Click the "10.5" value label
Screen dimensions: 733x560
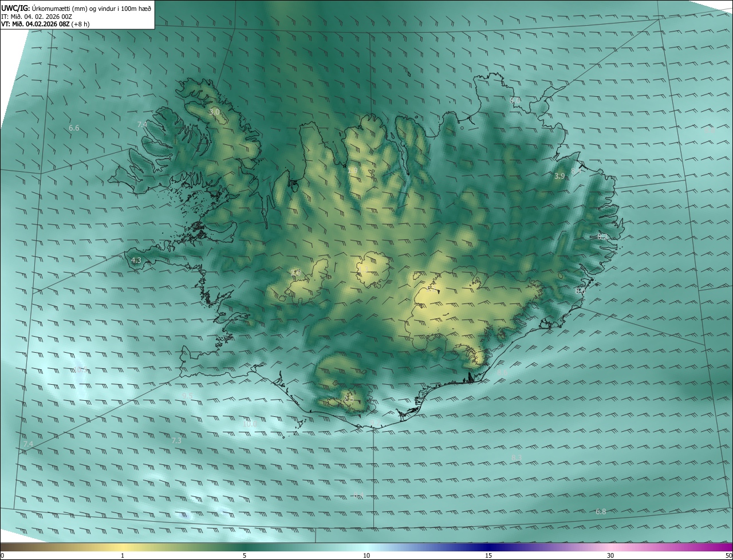[80, 370]
